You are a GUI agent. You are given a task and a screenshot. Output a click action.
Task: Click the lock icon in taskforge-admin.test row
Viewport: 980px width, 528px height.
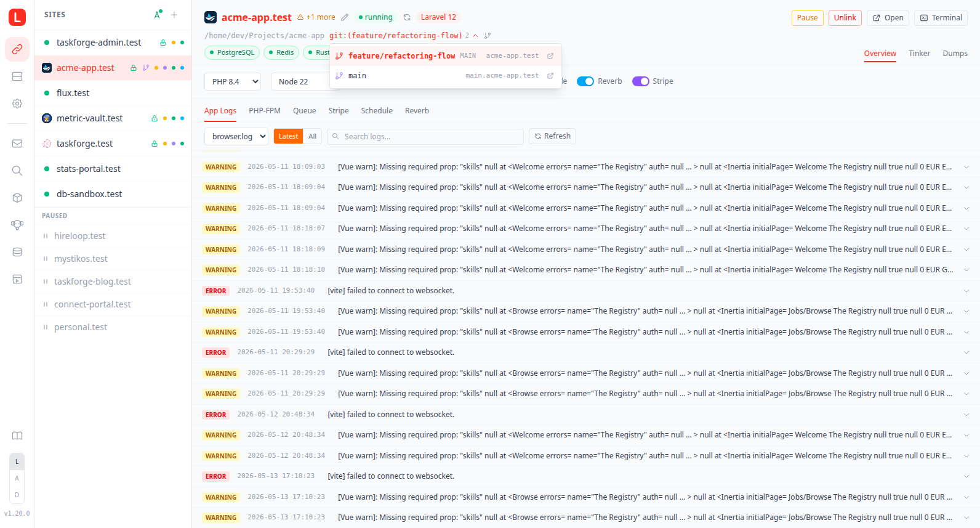click(x=163, y=43)
